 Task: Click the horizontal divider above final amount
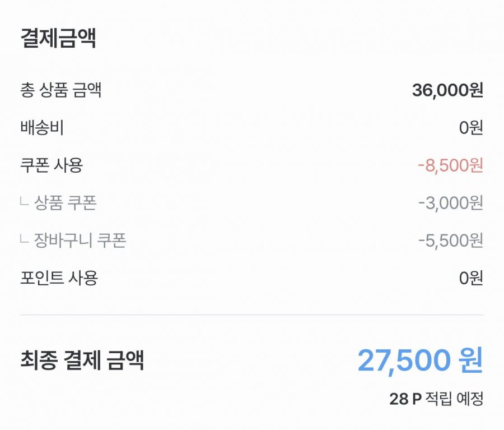coord(252,315)
